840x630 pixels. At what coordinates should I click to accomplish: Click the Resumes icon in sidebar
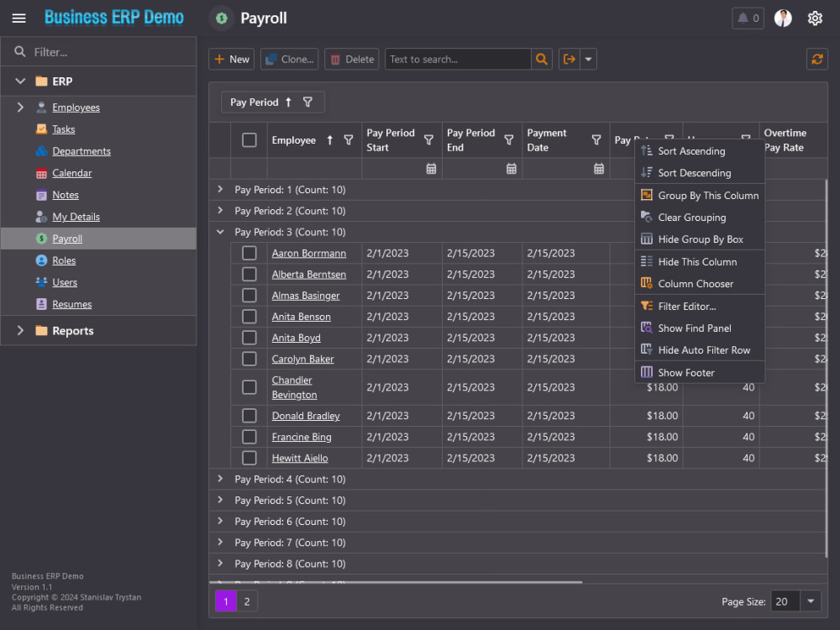pyautogui.click(x=41, y=304)
